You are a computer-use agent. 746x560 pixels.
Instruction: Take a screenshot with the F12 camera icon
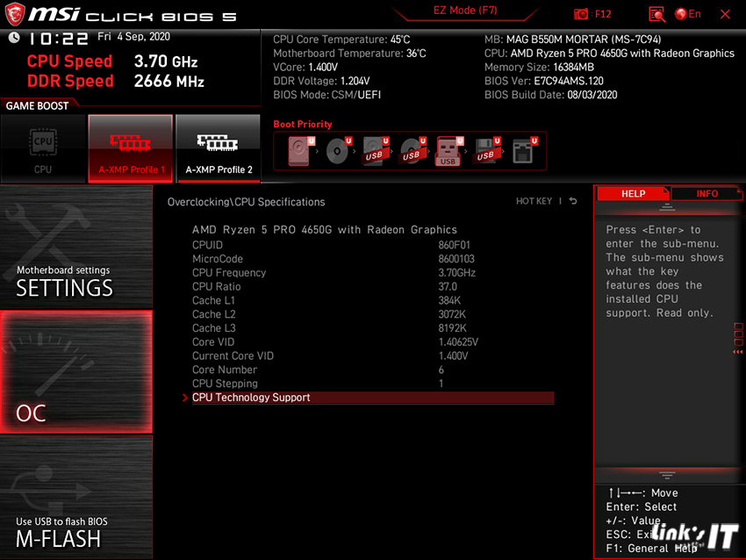point(581,14)
